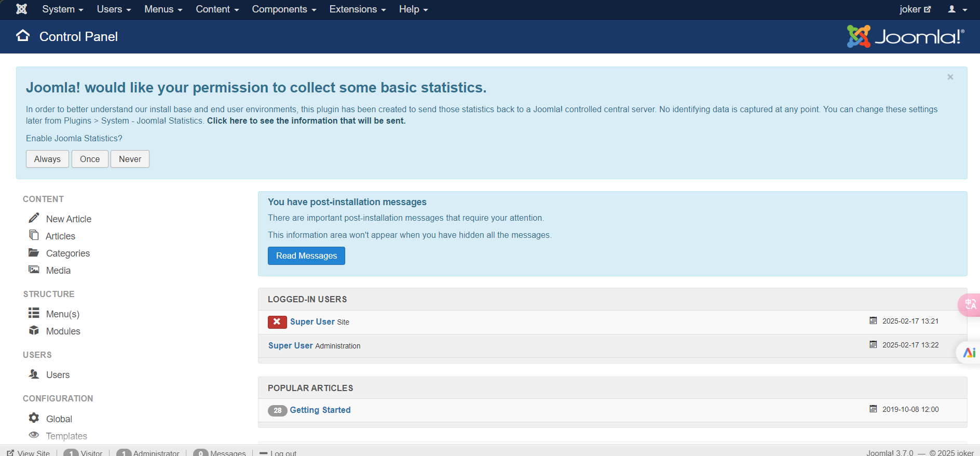Expand the Components menu
The width and height of the screenshot is (980, 456).
point(284,9)
